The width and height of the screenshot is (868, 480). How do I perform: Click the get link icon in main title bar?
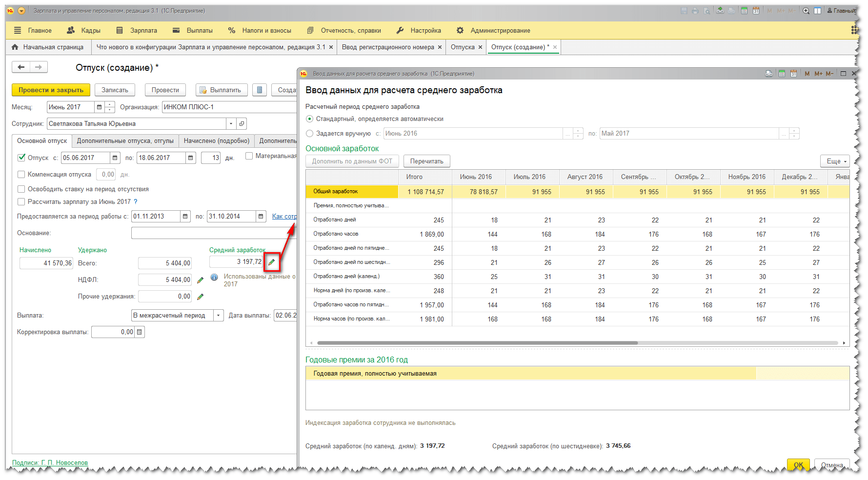point(720,11)
